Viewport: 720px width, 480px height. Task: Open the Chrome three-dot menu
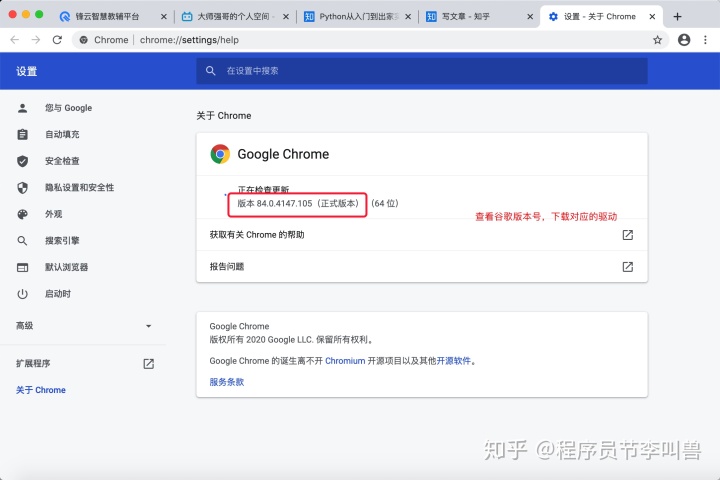pos(705,40)
